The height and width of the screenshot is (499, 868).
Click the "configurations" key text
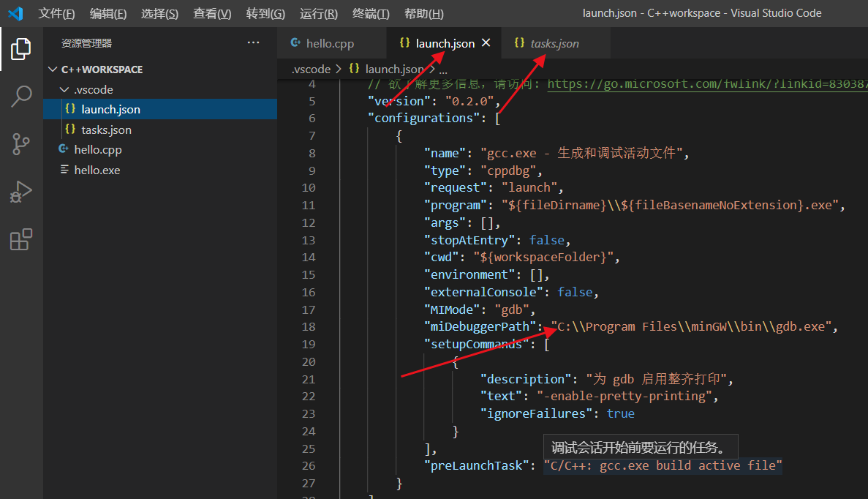point(423,118)
